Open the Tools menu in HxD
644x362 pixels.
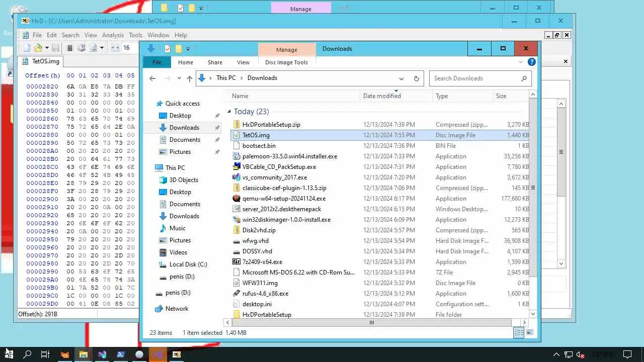(135, 35)
